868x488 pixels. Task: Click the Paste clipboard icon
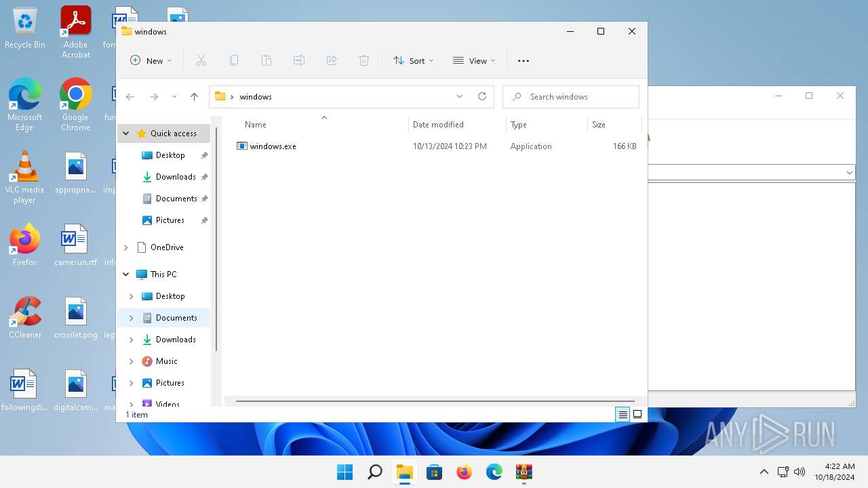pyautogui.click(x=267, y=60)
